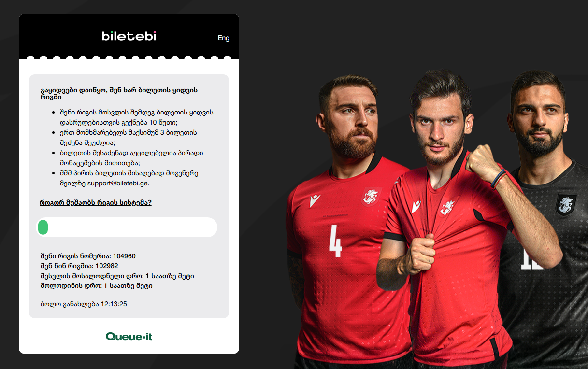Image resolution: width=588 pixels, height=369 pixels.
Task: Switch language to Eng
Action: (x=224, y=38)
